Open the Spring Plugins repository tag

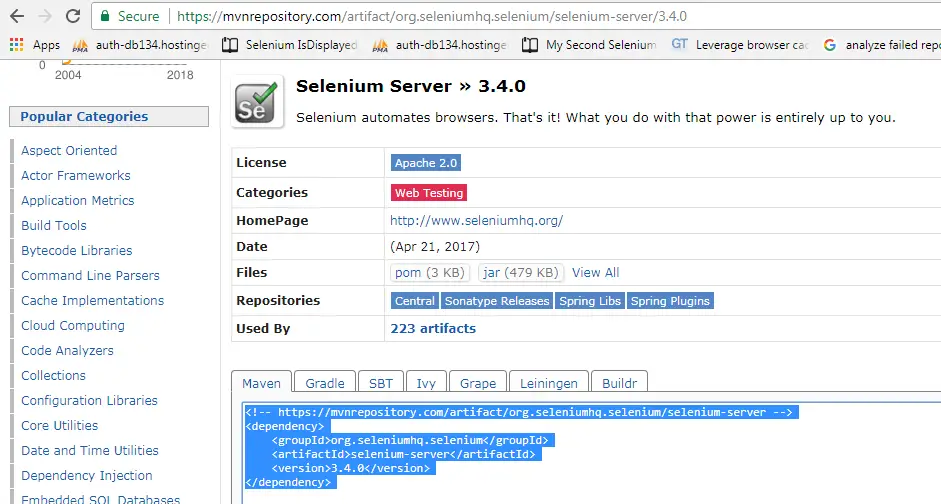pos(670,301)
